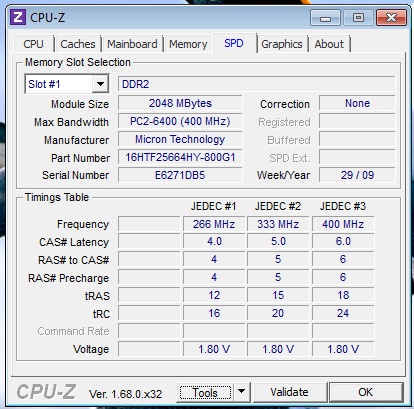Click the DDR2 memory type field
This screenshot has width=414, height=409.
coord(257,84)
